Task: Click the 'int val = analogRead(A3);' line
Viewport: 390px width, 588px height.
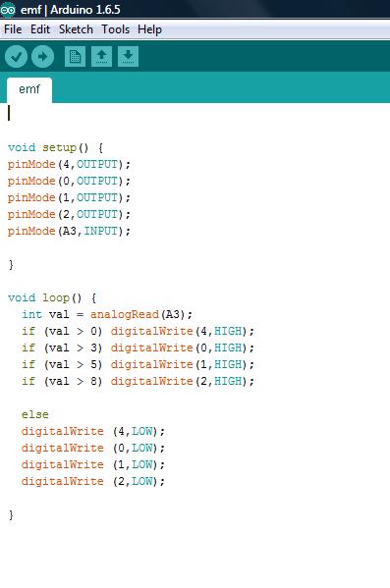Action: pyautogui.click(x=107, y=314)
